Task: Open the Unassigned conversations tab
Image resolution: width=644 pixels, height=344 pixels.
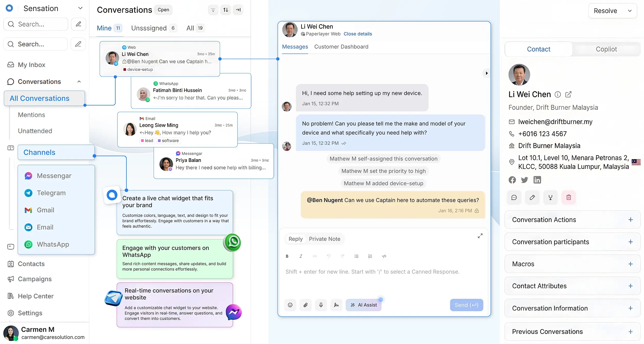Action: (x=149, y=28)
